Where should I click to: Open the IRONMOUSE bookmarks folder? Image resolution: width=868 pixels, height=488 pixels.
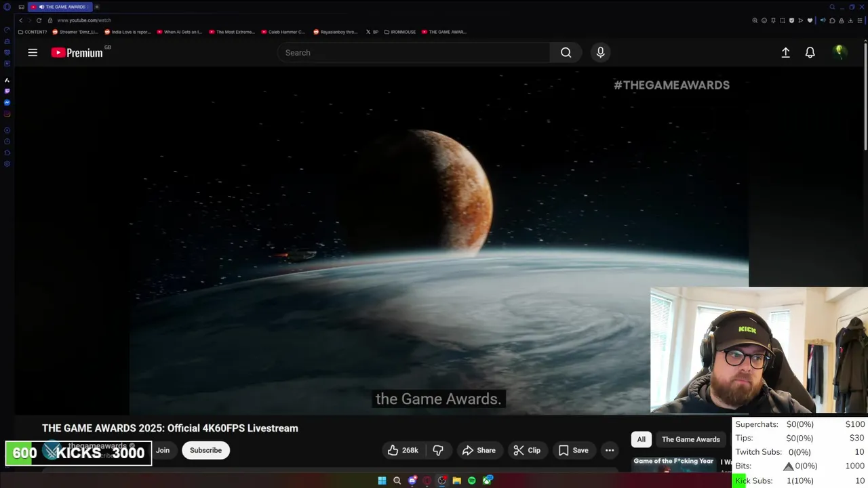[400, 32]
